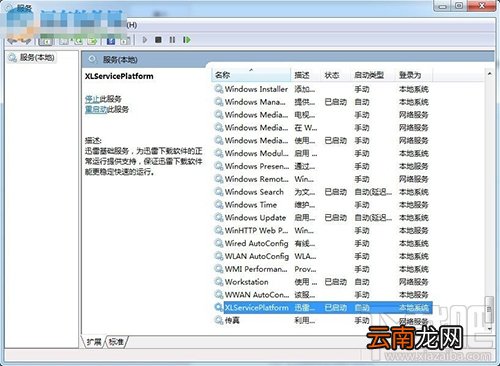Select the WLAN AutoConfig service name
This screenshot has width=500, height=366.
257,256
